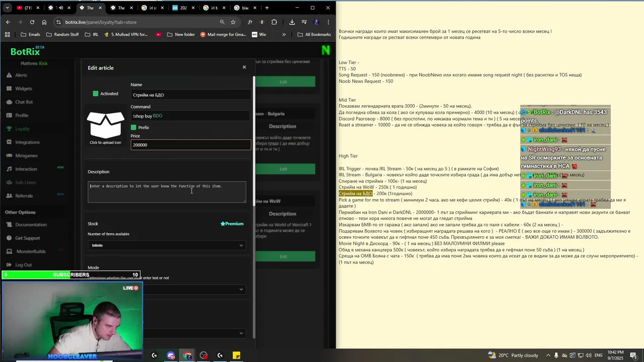Toggle the Activated checkbox
Viewport: 644px width, 362px height.
[x=96, y=94]
